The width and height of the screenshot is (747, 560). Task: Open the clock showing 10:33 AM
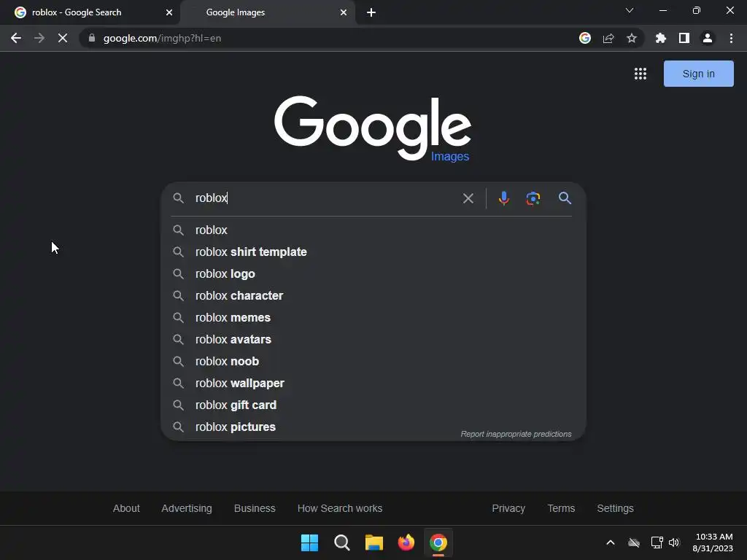[x=713, y=542]
